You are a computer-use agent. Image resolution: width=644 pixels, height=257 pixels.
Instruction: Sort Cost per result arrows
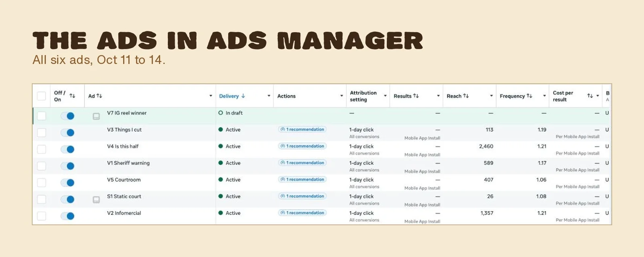(x=590, y=96)
